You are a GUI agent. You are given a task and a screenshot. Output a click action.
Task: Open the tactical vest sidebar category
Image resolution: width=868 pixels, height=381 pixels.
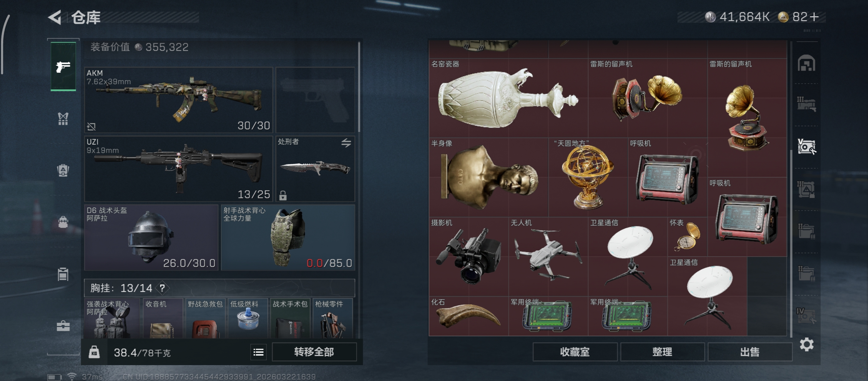63,119
